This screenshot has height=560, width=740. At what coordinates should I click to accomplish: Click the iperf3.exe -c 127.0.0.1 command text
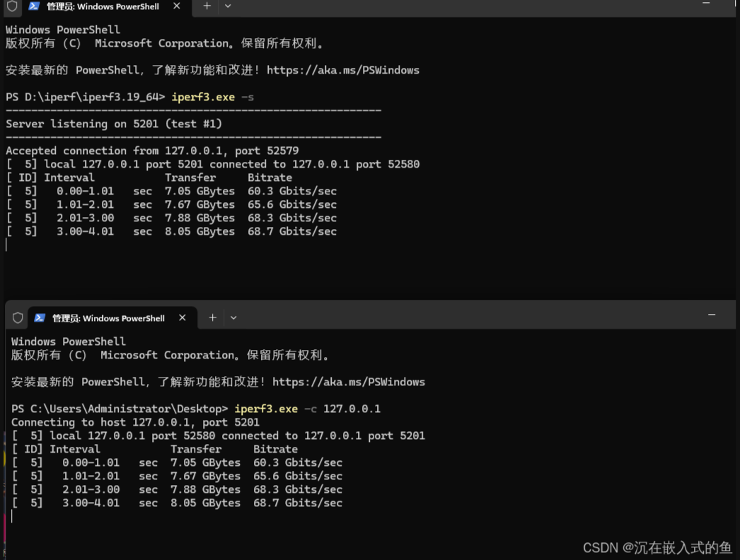point(307,409)
